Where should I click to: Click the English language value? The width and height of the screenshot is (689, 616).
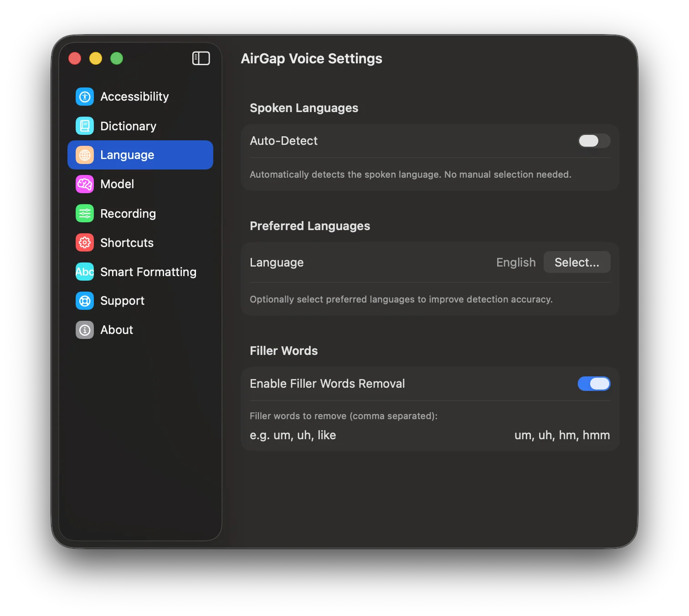[516, 262]
